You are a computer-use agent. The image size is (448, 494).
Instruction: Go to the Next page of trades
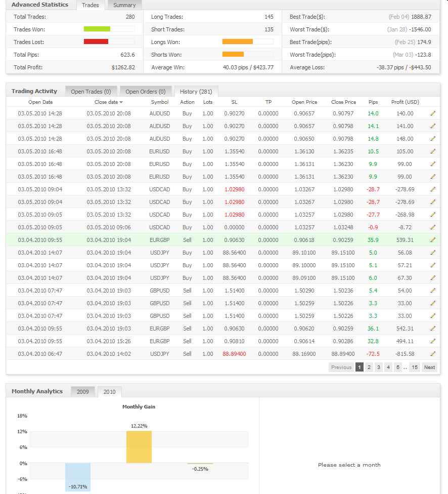point(429,367)
